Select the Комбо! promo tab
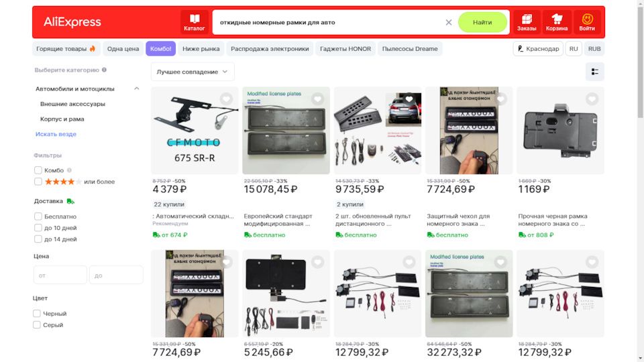The image size is (644, 362). tap(160, 49)
